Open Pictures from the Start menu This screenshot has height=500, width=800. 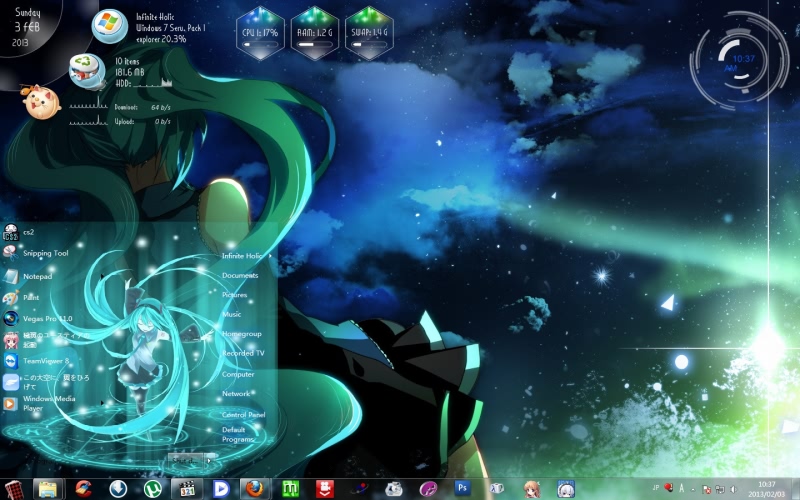pos(234,295)
